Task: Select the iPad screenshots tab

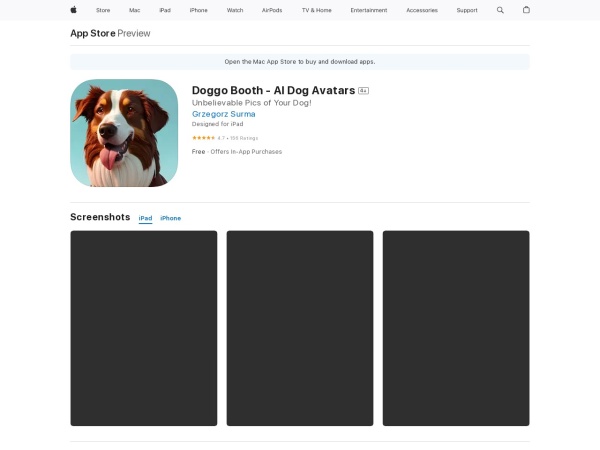Action: (145, 218)
